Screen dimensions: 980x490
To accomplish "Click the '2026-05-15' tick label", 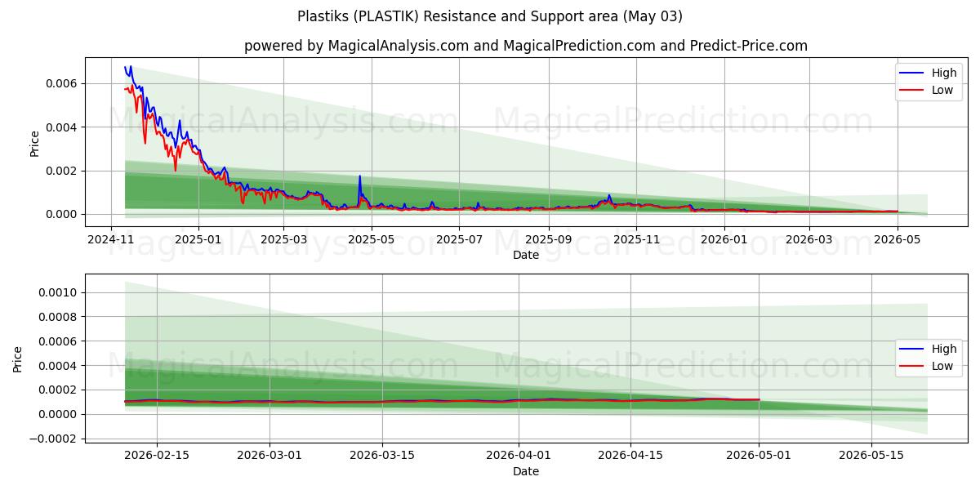I will click(871, 456).
